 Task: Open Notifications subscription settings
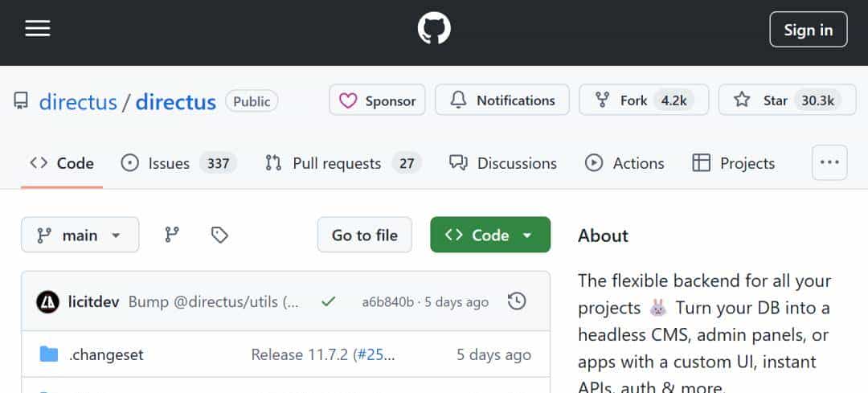pos(502,100)
